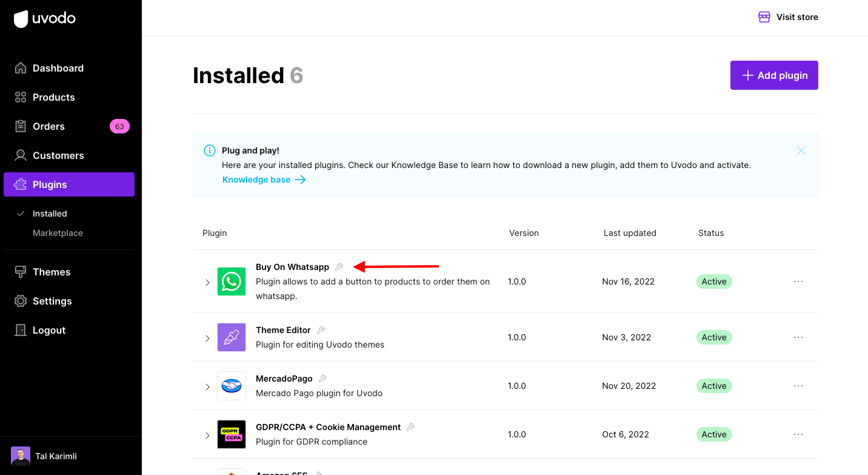Select Plugins in the sidebar
868x475 pixels.
[69, 184]
